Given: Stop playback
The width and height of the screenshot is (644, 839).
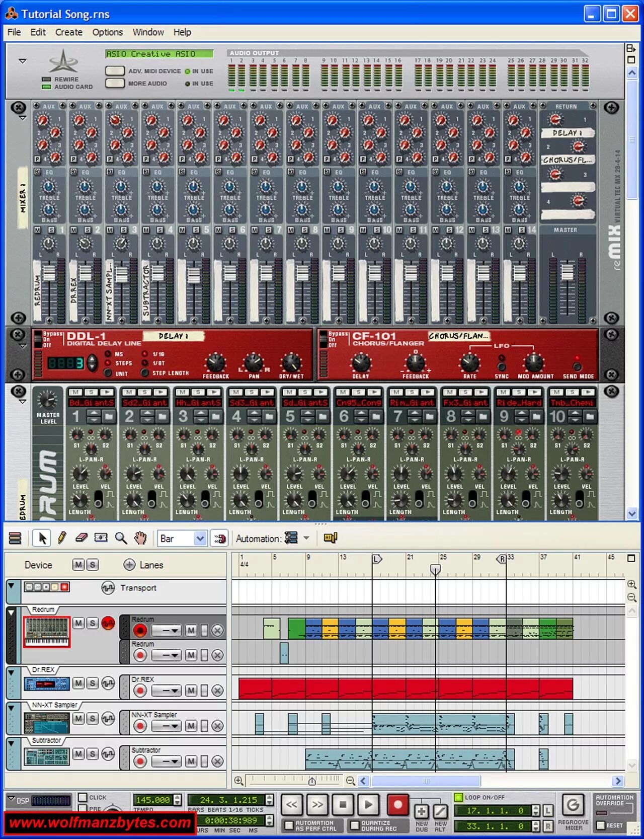Looking at the screenshot, I should (x=343, y=804).
